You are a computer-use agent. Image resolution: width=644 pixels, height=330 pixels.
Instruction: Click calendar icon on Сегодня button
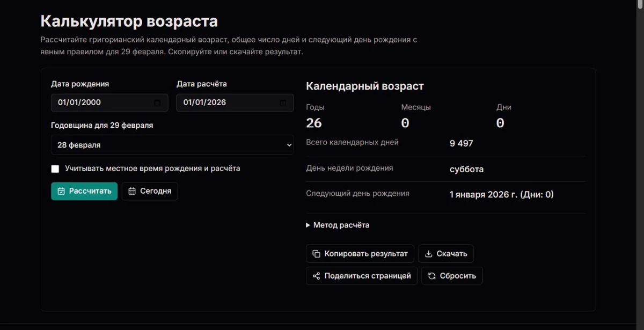(x=132, y=191)
